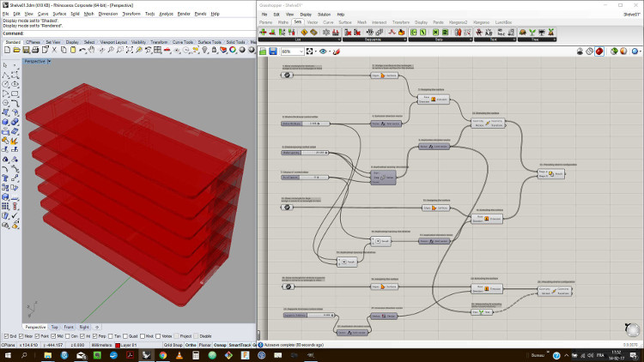
Task: Toggle the Int osnap checkbox
Action: tap(82, 336)
